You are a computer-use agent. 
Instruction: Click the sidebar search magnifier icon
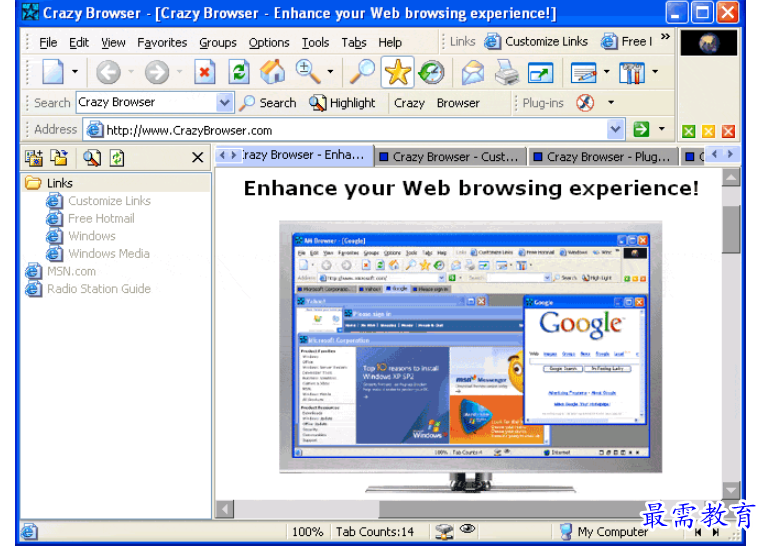click(x=92, y=158)
